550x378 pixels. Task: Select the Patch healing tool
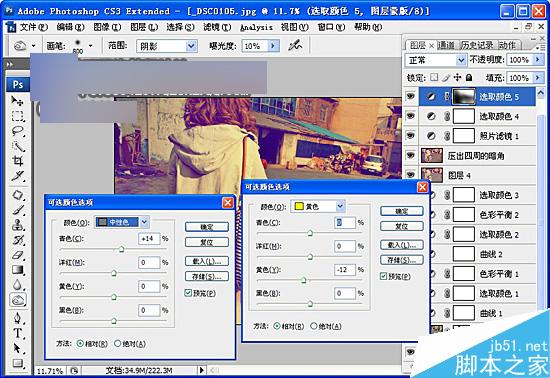[x=17, y=195]
